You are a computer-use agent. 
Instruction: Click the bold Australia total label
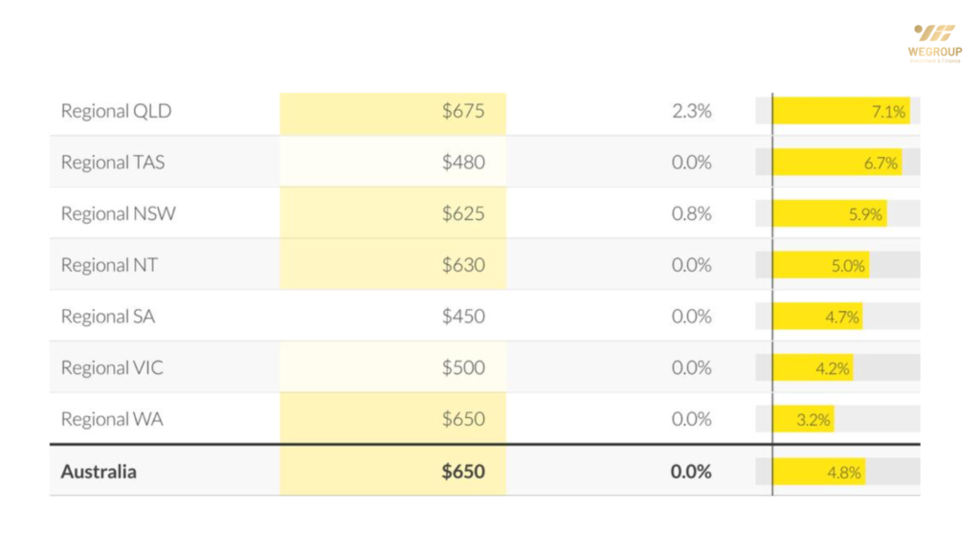click(98, 472)
